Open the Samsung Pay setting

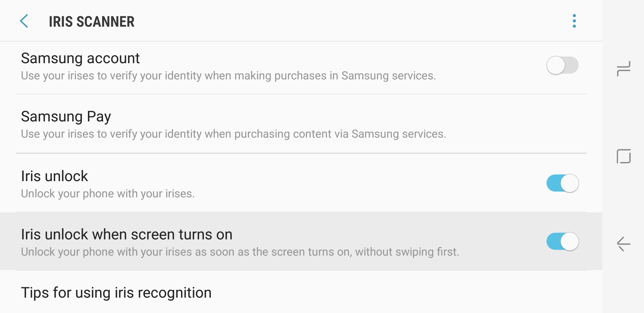pyautogui.click(x=301, y=124)
